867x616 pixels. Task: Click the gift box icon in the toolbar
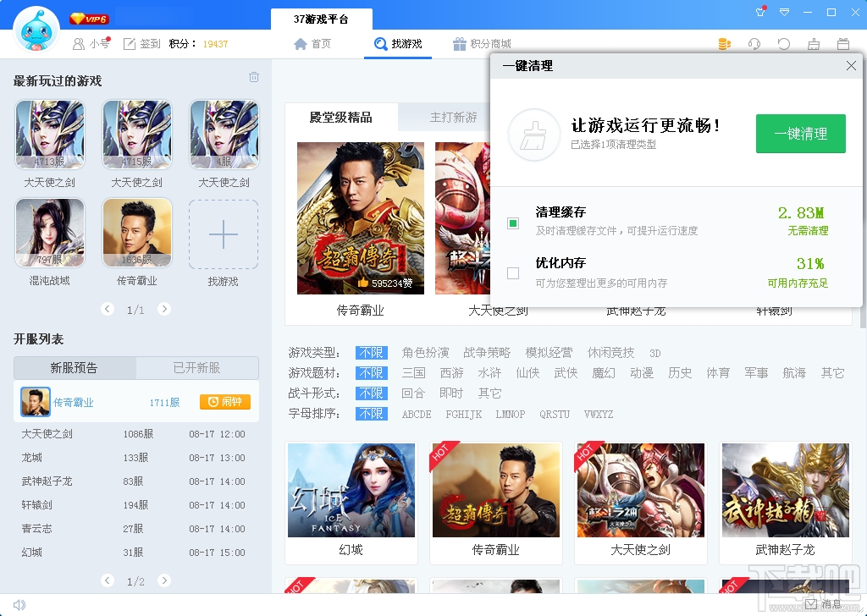tap(843, 43)
